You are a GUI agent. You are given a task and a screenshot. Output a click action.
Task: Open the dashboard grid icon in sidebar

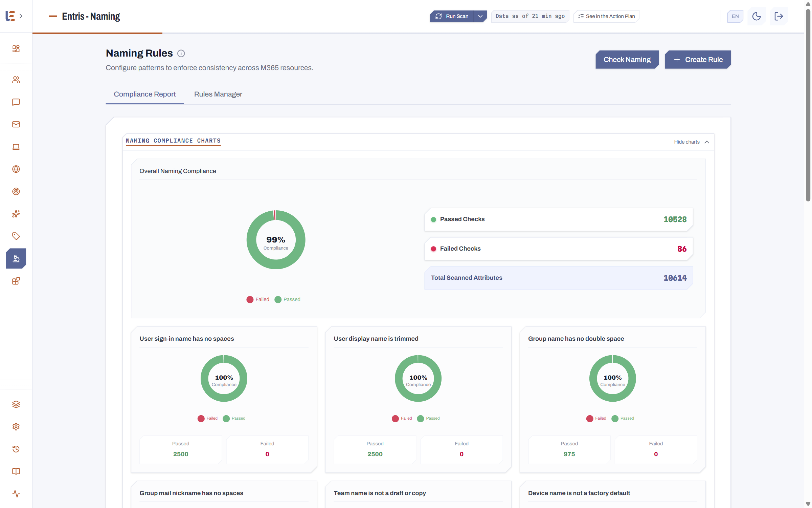tap(16, 49)
